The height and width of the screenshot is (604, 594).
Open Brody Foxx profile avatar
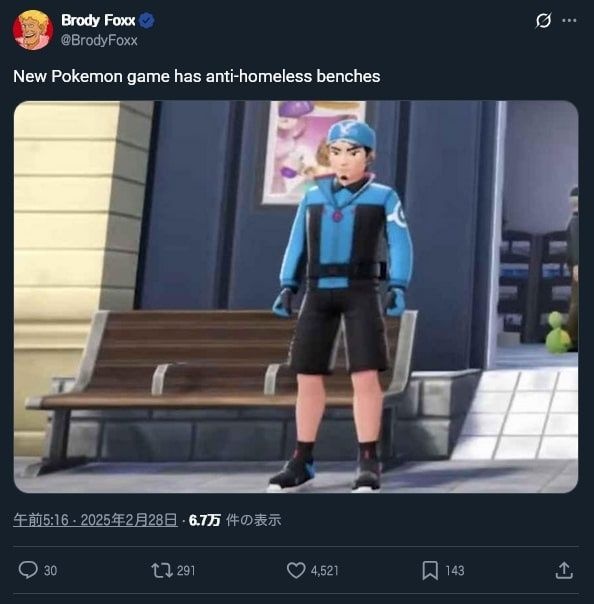coord(33,30)
